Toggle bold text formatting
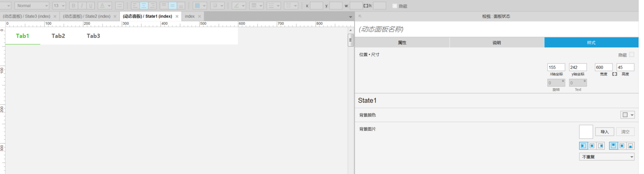Viewport: 644px width, 174px height. [73, 6]
